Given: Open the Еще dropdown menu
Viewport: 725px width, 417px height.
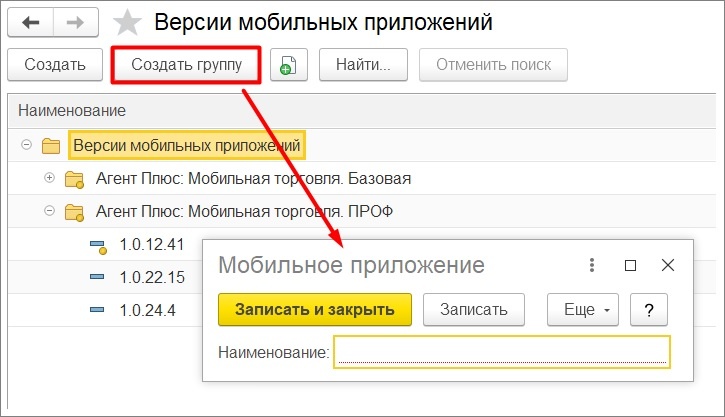Looking at the screenshot, I should tap(583, 309).
